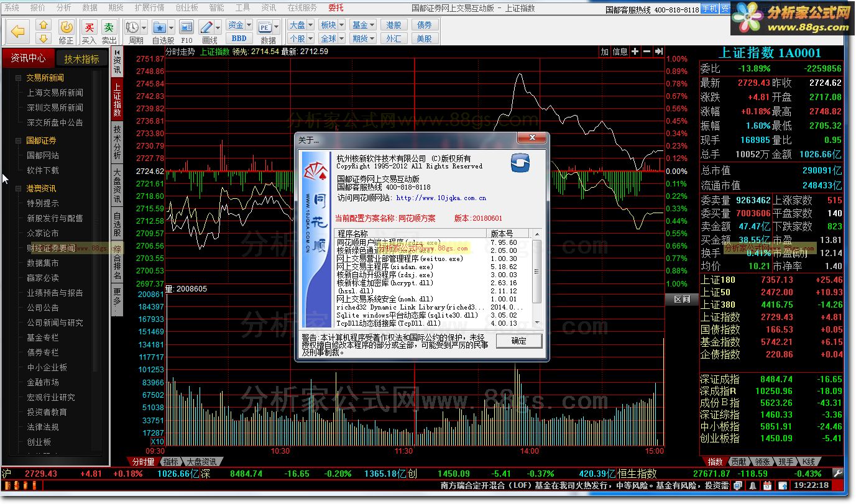The image size is (856, 504).
Task: Open 软件下载 in the sidebar
Action: pyautogui.click(x=43, y=170)
